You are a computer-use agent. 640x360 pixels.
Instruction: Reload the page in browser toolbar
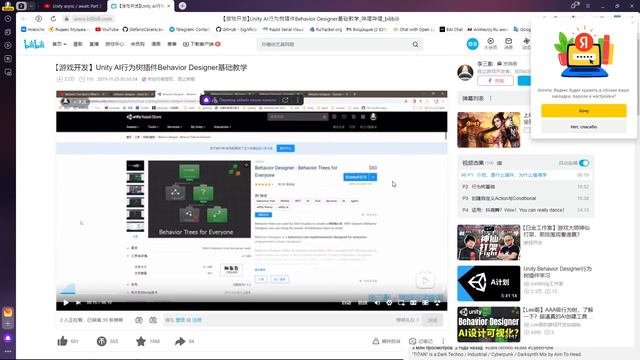pyautogui.click(x=53, y=18)
